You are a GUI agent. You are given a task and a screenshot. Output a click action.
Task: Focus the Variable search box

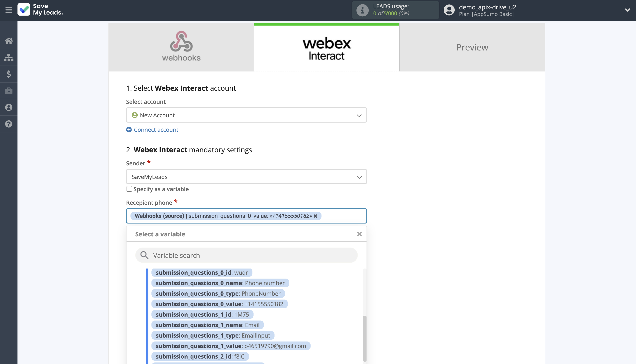tap(246, 255)
